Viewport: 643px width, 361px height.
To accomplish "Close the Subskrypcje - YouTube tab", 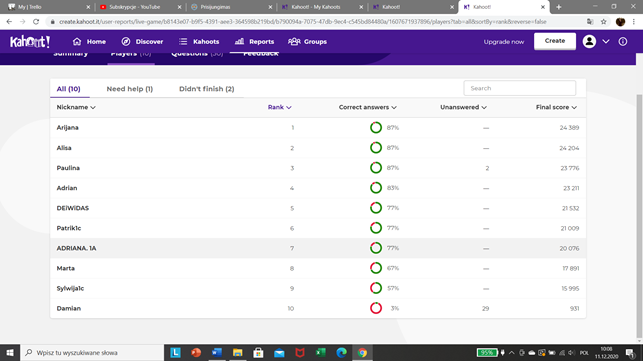I will tap(179, 7).
